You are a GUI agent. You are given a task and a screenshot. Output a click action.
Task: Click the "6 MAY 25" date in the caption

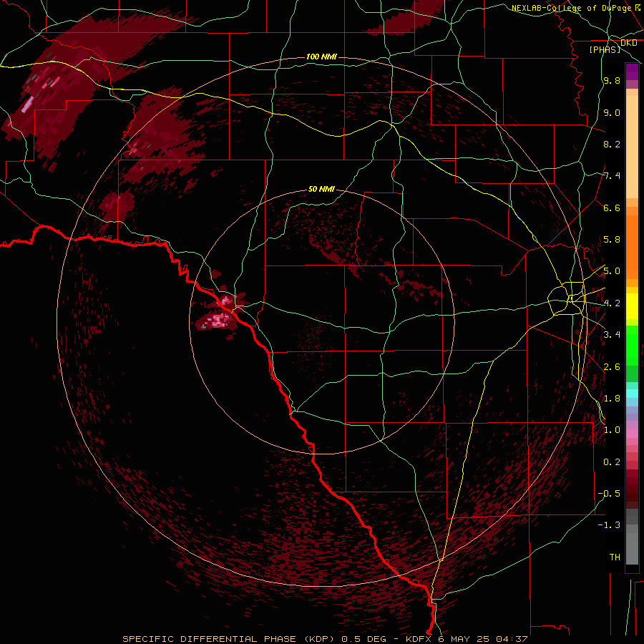pyautogui.click(x=464, y=639)
